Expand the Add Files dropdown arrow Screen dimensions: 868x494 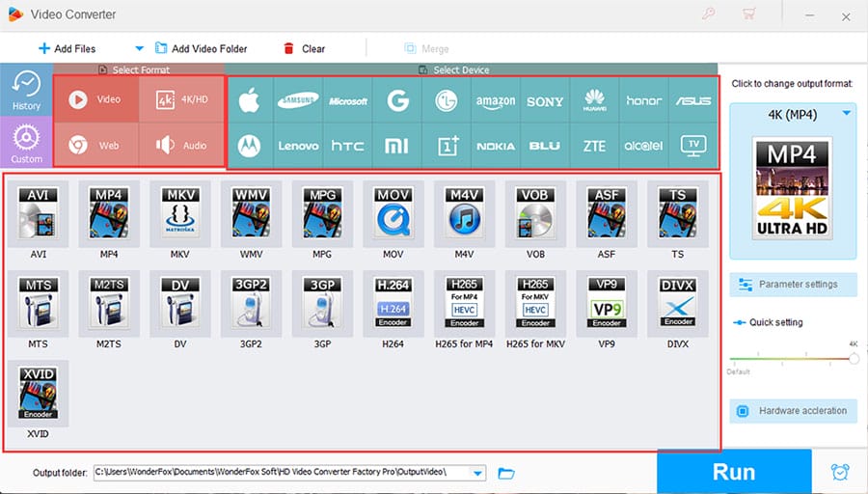[x=139, y=48]
